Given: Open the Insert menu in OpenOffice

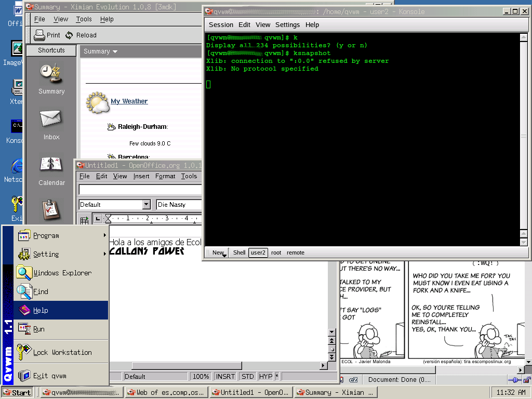Looking at the screenshot, I should click(x=141, y=176).
